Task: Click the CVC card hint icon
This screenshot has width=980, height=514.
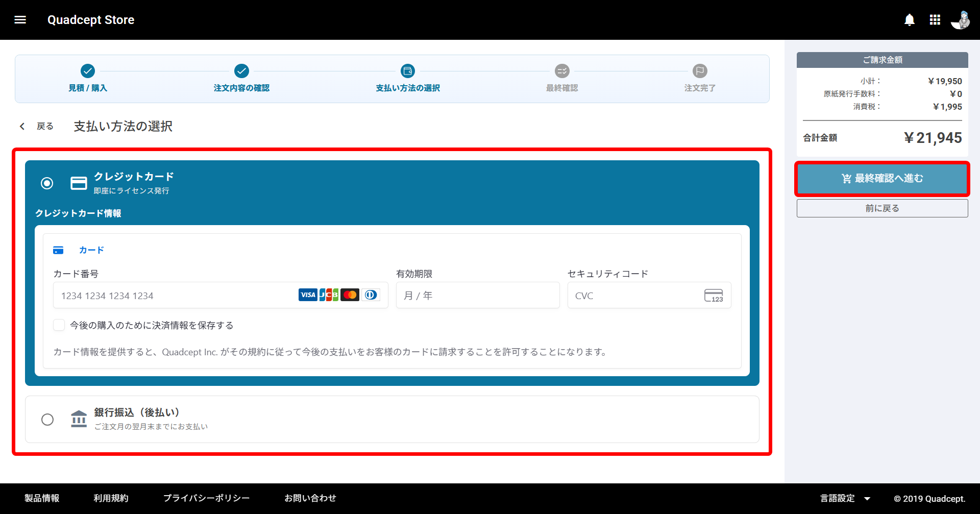Action: click(x=714, y=296)
